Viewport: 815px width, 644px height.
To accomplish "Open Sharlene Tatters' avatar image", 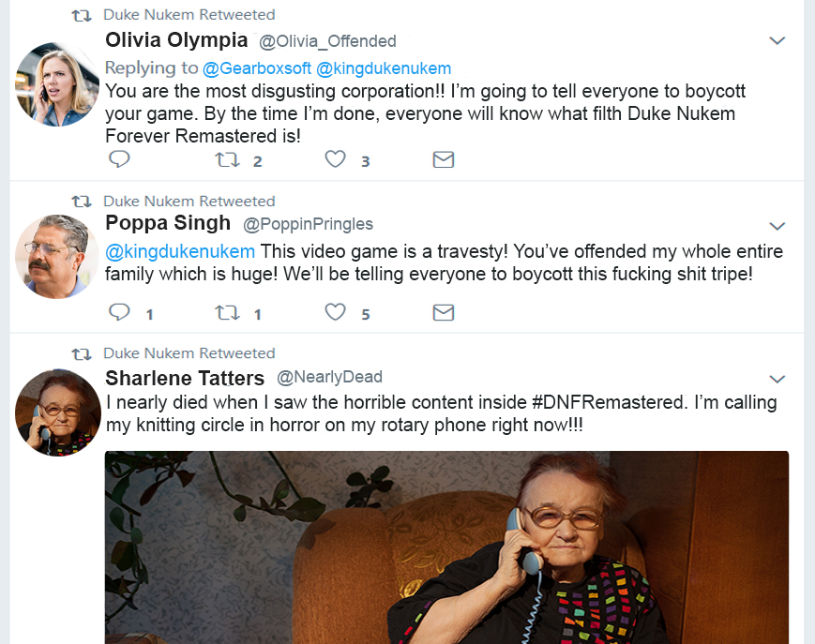I will pyautogui.click(x=57, y=412).
